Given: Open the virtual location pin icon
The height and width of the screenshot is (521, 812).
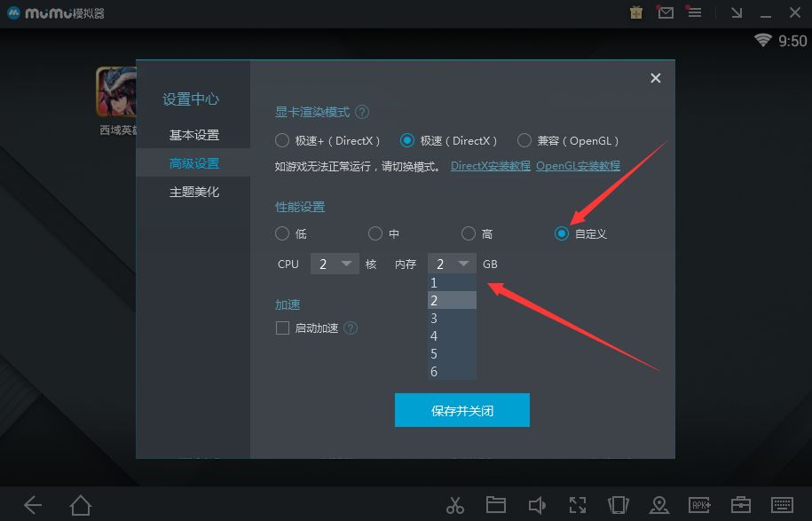Looking at the screenshot, I should pyautogui.click(x=658, y=505).
